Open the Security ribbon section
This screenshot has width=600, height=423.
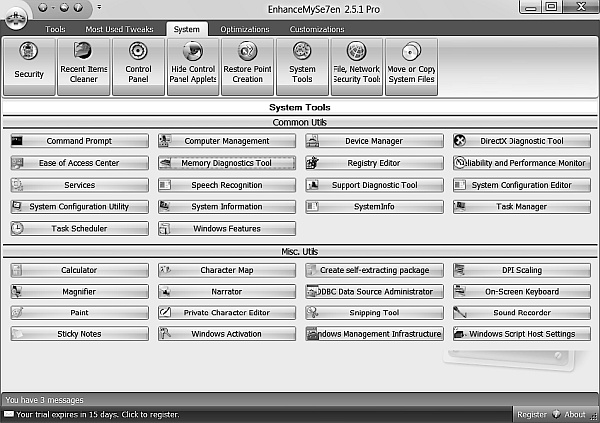[29, 66]
